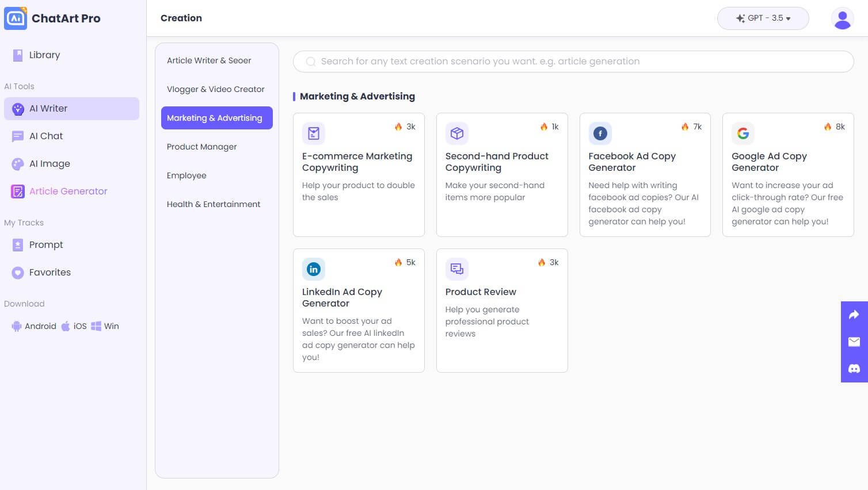Click the flame icon on Facebook card
This screenshot has height=490, width=868.
(685, 127)
